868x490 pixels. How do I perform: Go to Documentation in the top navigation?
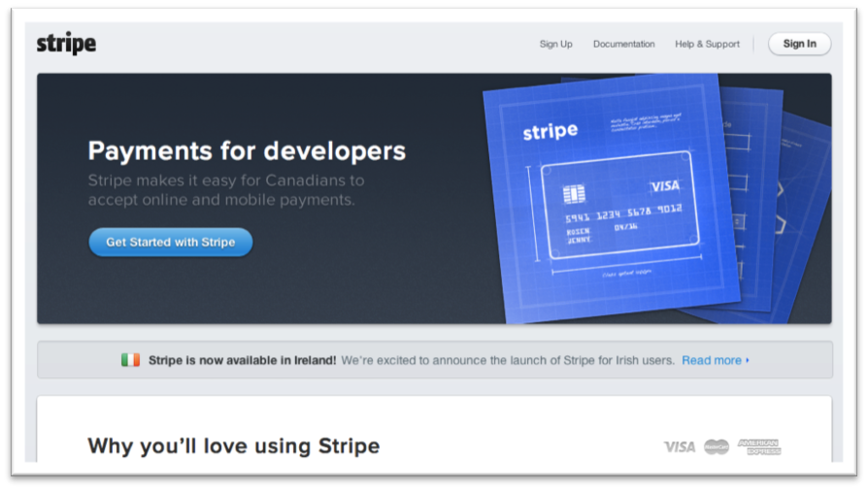click(x=623, y=44)
